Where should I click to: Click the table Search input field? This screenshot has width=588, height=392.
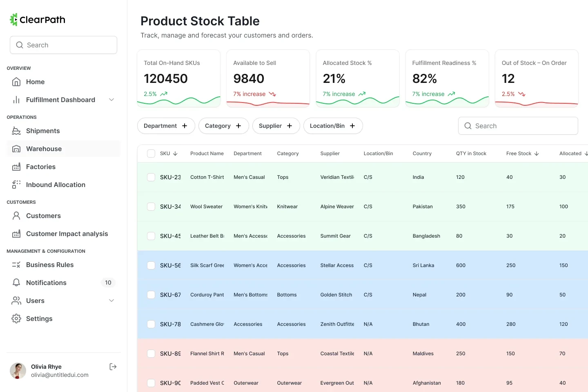(x=518, y=126)
